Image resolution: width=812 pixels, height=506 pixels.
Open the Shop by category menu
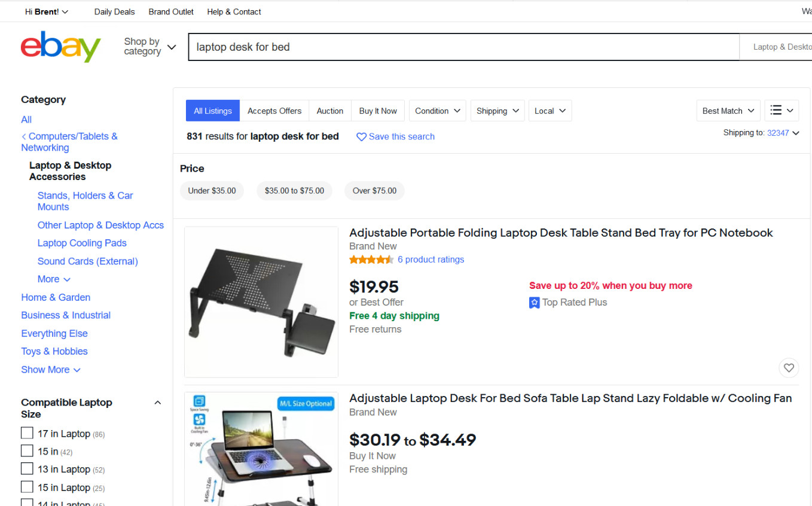pos(148,46)
